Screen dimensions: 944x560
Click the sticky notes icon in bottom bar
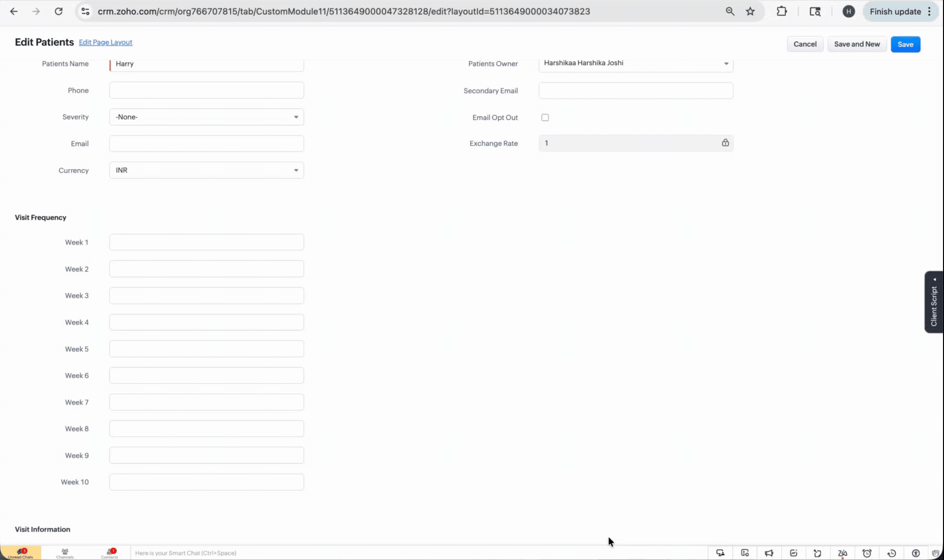tap(818, 553)
